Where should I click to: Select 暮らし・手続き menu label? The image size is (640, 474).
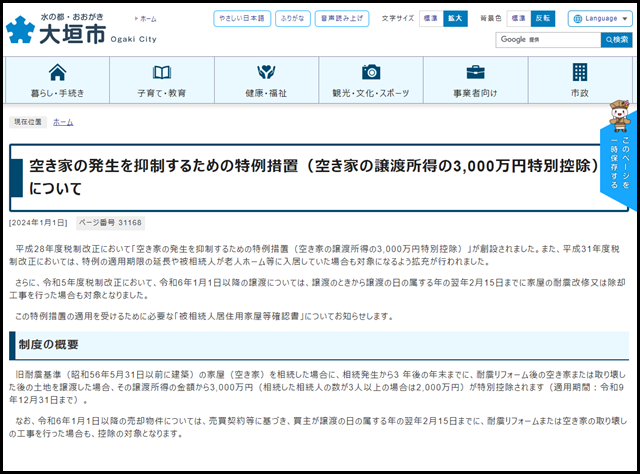click(x=57, y=93)
